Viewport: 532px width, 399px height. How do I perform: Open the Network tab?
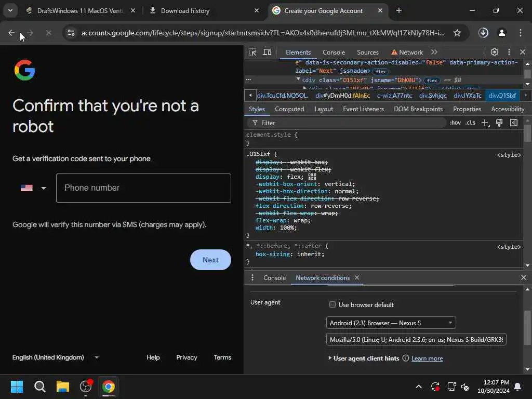point(407,52)
